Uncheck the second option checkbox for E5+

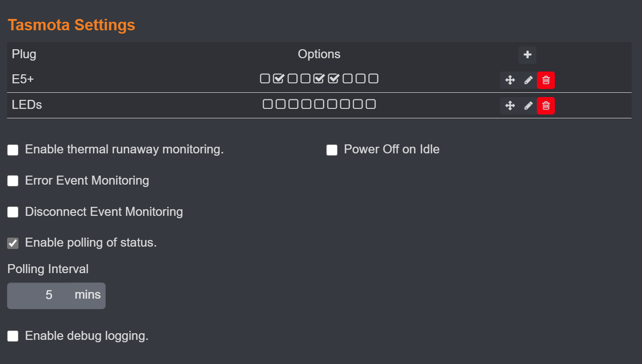tap(278, 79)
